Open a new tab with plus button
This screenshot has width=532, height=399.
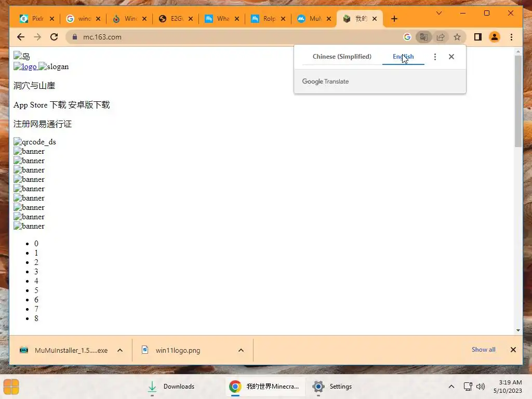coord(394,19)
